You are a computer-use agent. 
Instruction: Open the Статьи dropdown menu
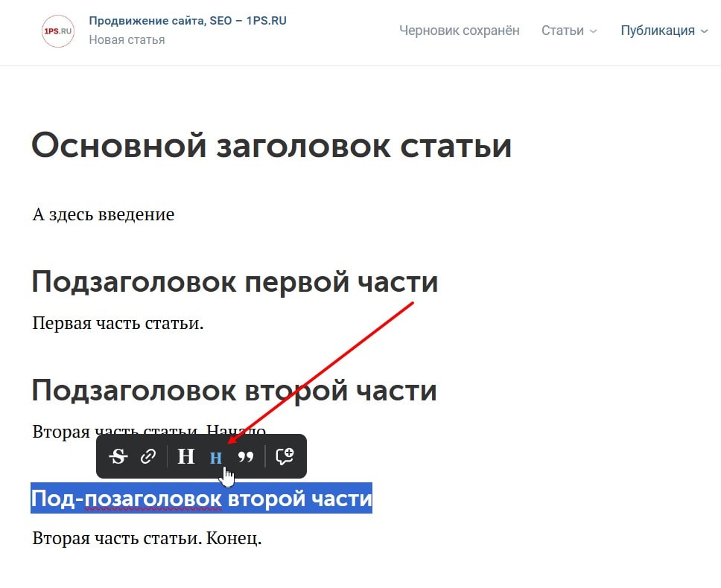coord(569,31)
